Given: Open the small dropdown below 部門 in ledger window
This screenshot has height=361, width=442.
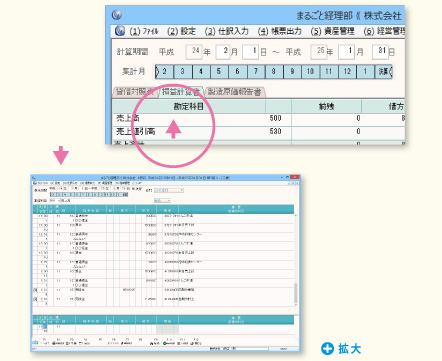Looking at the screenshot, I should pos(162,201).
